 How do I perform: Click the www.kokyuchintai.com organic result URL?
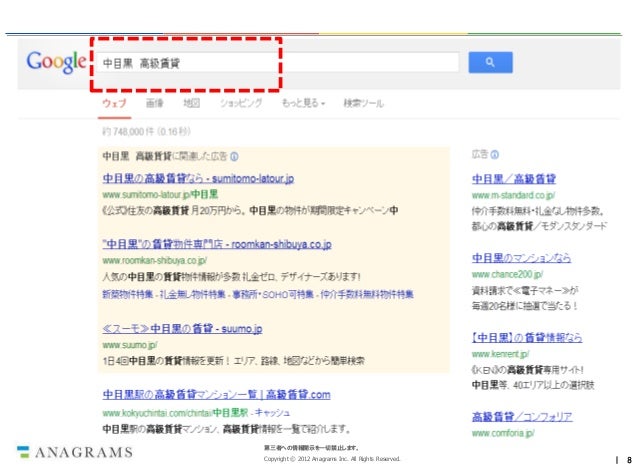coord(175,413)
